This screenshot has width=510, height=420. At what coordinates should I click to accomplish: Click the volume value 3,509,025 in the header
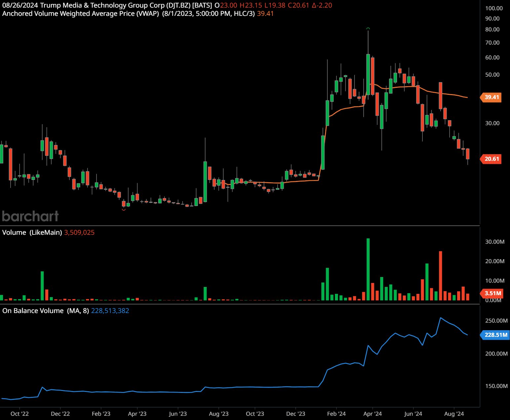click(79, 232)
